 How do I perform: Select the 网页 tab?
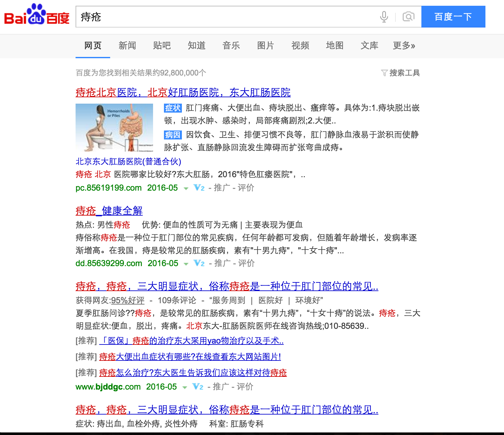click(93, 45)
